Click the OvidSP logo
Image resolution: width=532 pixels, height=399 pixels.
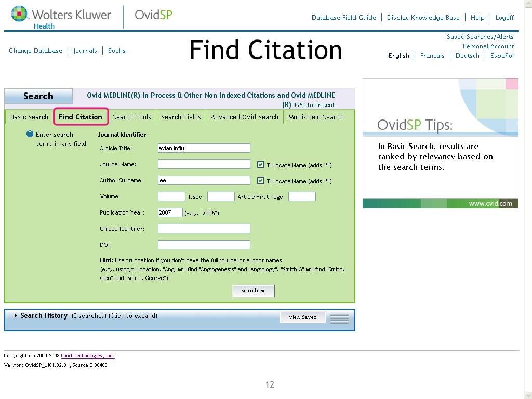[153, 15]
